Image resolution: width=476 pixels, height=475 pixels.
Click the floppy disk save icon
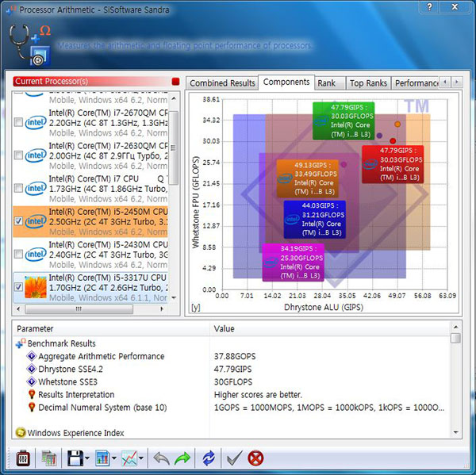(75, 458)
